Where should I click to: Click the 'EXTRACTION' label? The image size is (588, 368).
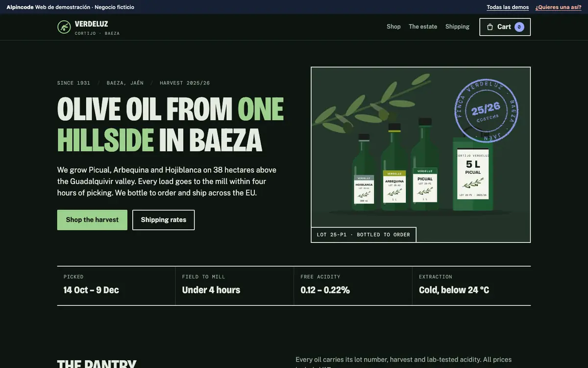pyautogui.click(x=436, y=277)
